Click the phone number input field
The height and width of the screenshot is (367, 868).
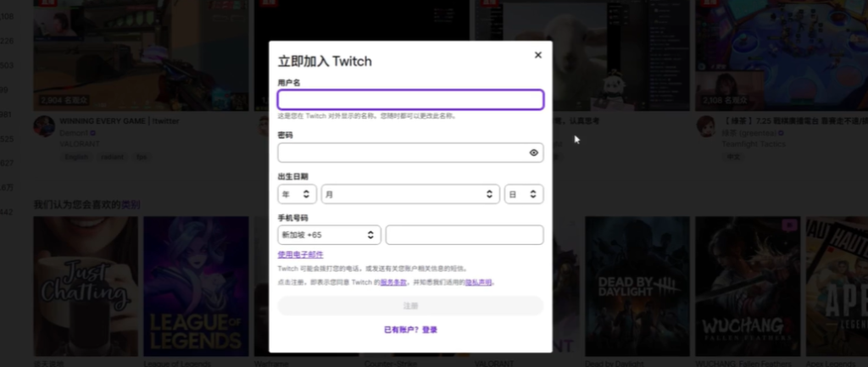(465, 235)
